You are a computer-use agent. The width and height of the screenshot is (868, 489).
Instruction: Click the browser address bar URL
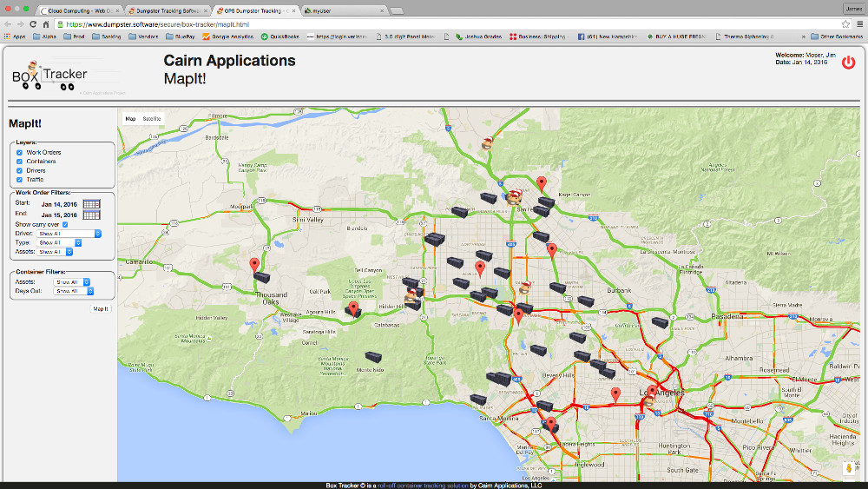click(x=158, y=24)
